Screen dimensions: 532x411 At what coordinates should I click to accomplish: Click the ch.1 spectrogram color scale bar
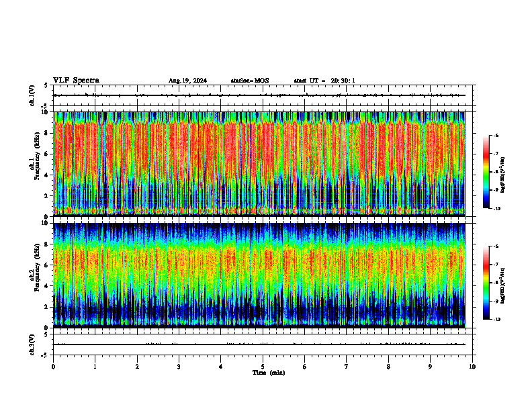pyautogui.click(x=486, y=172)
